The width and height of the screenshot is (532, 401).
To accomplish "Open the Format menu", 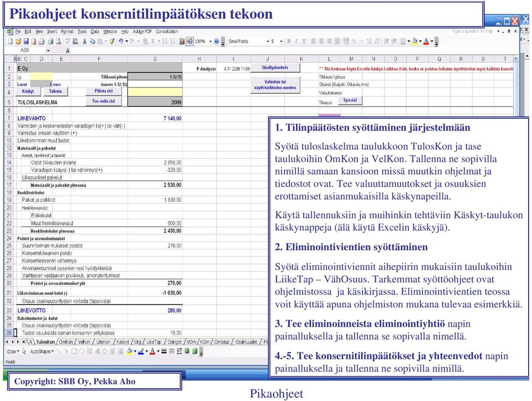I will click(x=67, y=31).
